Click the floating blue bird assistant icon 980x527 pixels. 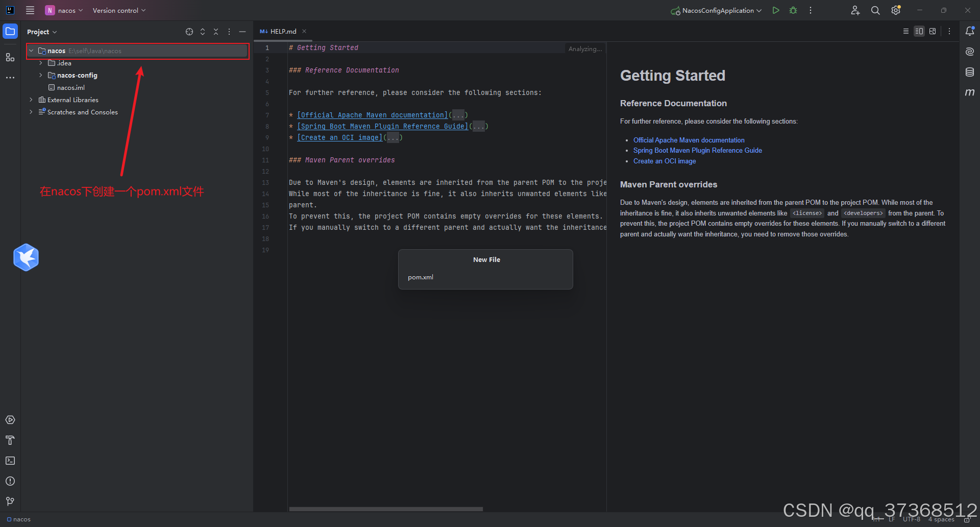(26, 257)
